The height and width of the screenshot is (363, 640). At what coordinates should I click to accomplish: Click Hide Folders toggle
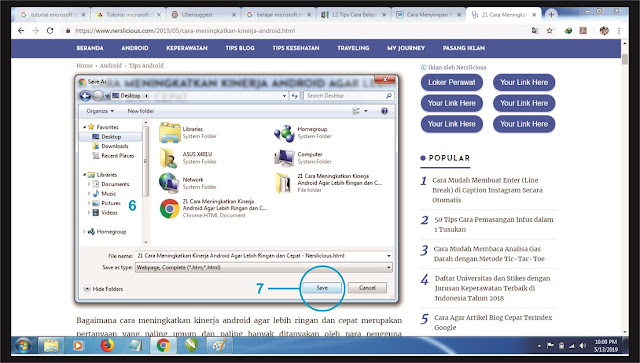click(103, 289)
